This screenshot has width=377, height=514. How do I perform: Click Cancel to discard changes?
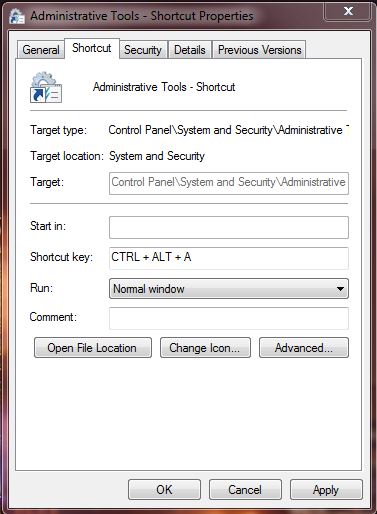[x=245, y=490]
